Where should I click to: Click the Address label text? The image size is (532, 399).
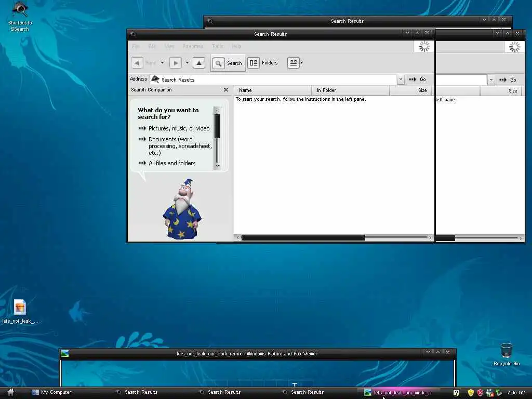click(x=138, y=79)
